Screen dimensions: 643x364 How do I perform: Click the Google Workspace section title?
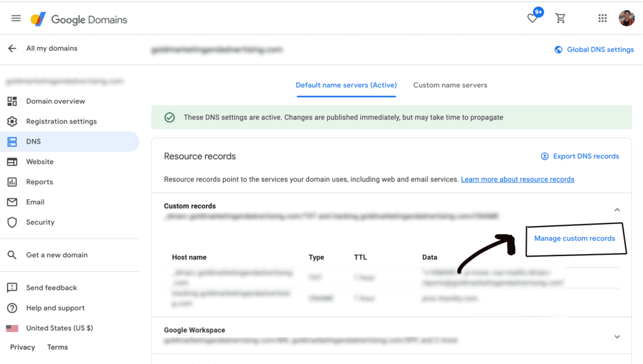coord(195,330)
